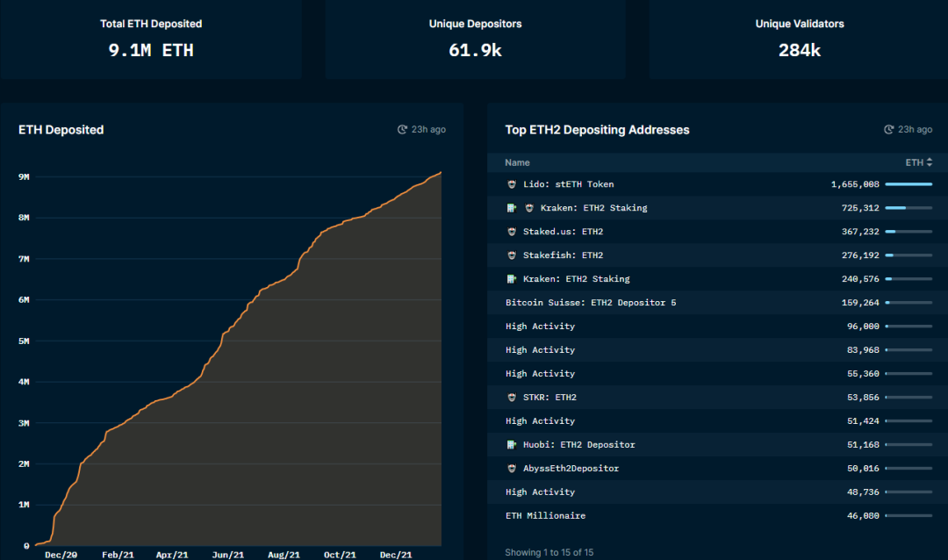Viewport: 948px width, 560px height.
Task: Click the shield icon beside STKR: ETH2
Action: pos(512,398)
